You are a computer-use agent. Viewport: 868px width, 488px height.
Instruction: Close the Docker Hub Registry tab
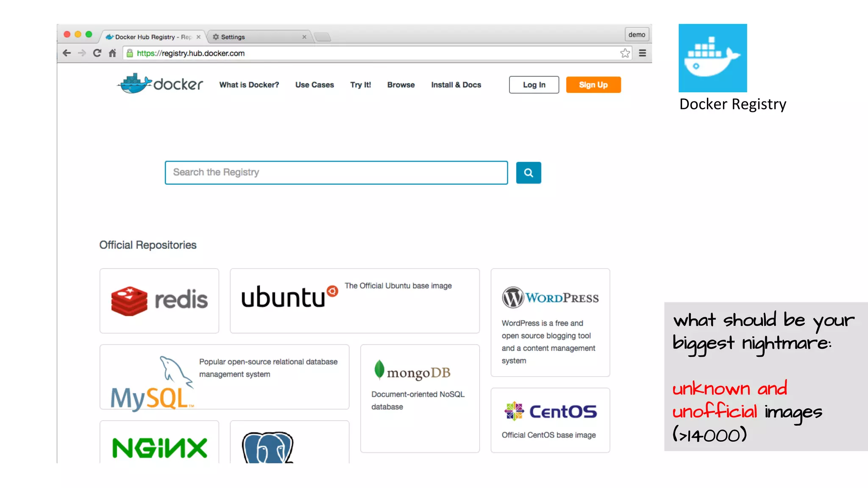tap(198, 37)
